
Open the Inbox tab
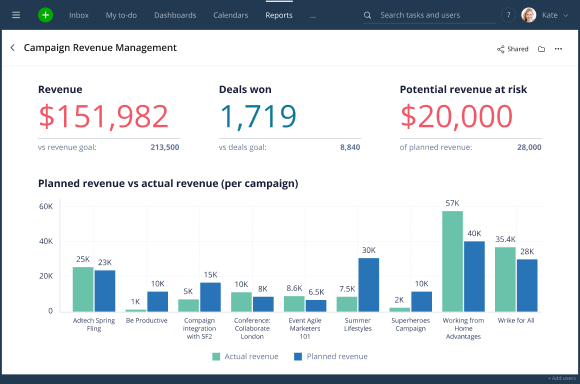(79, 15)
